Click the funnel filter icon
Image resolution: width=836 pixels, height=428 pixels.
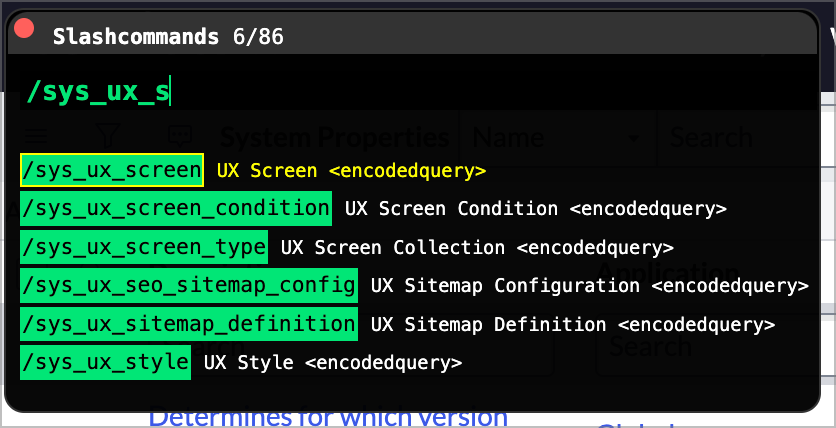pos(108,136)
